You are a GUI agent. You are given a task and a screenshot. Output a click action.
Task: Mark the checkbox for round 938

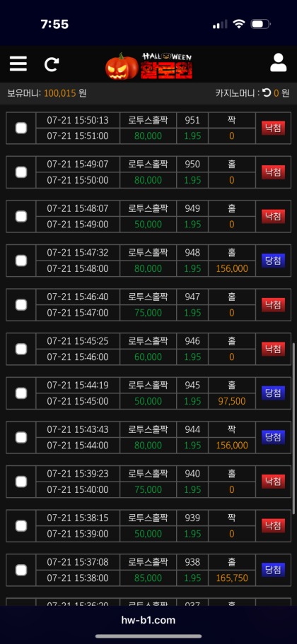tap(21, 570)
